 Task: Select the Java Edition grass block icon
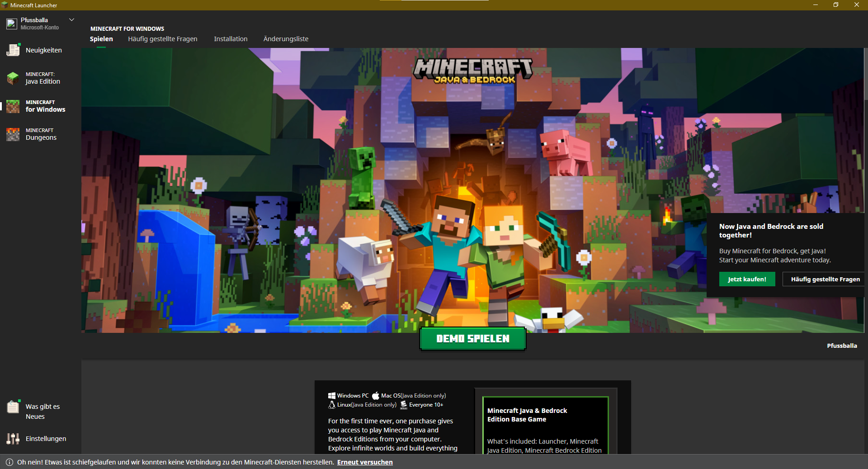[13, 78]
